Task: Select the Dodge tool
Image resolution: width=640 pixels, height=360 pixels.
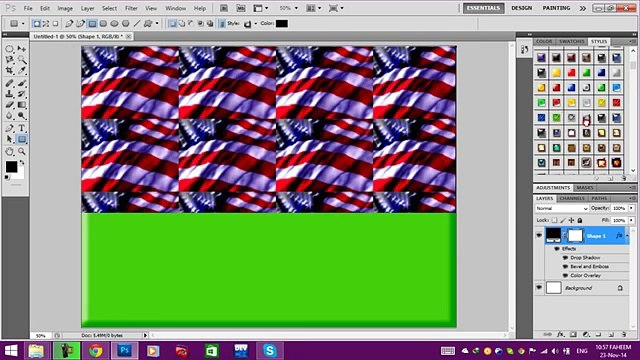Action: 22,116
